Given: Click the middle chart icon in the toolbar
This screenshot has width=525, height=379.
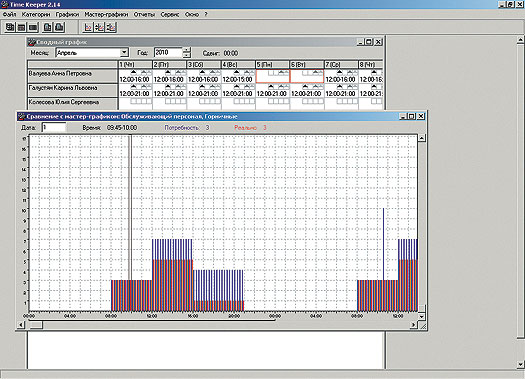Looking at the screenshot, I should coord(99,27).
